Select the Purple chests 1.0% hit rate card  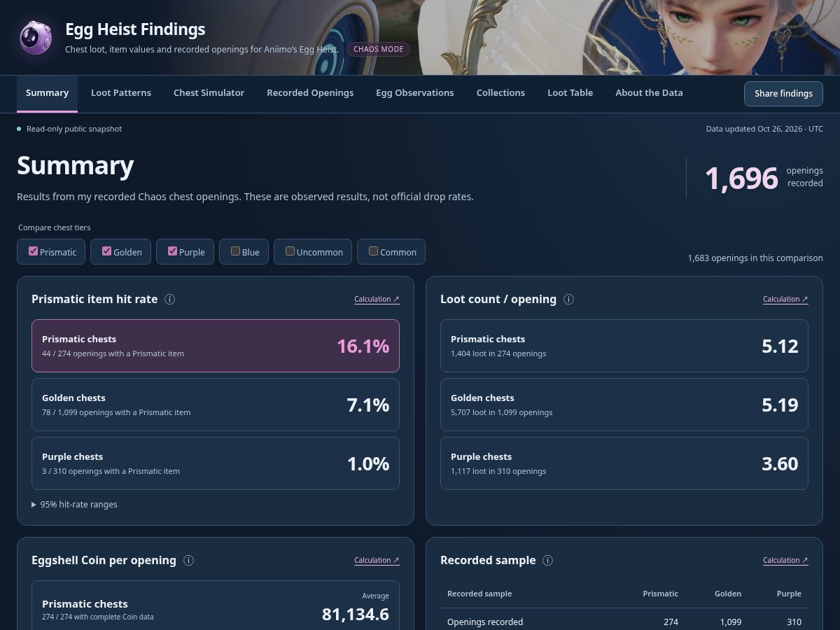[216, 463]
